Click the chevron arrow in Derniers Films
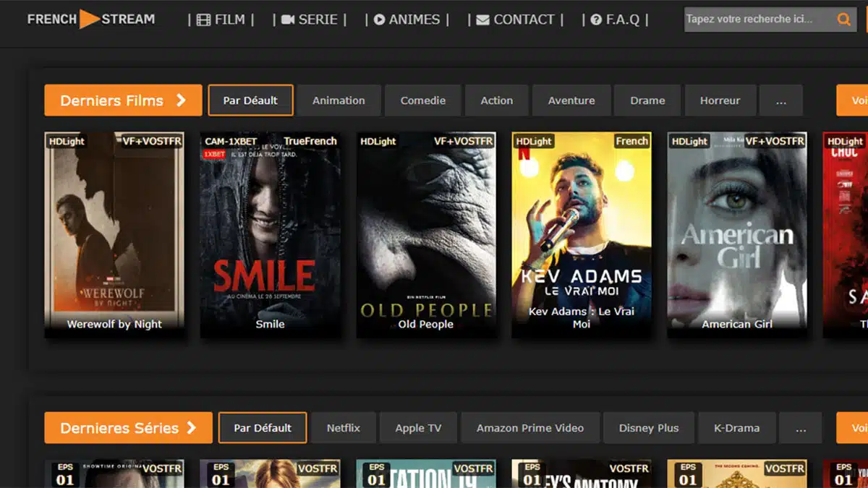868x488 pixels. tap(181, 100)
